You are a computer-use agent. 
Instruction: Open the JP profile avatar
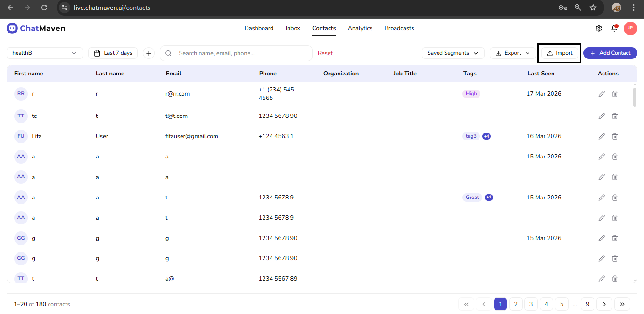pyautogui.click(x=630, y=28)
